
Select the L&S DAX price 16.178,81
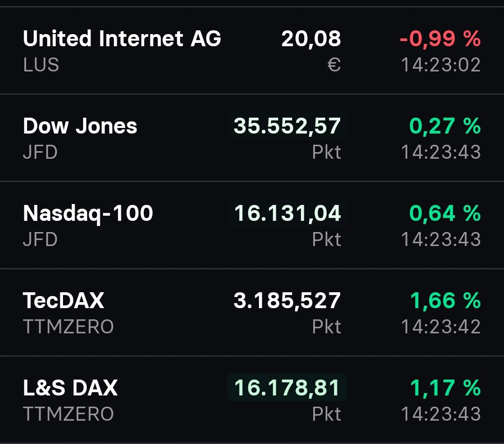[286, 388]
